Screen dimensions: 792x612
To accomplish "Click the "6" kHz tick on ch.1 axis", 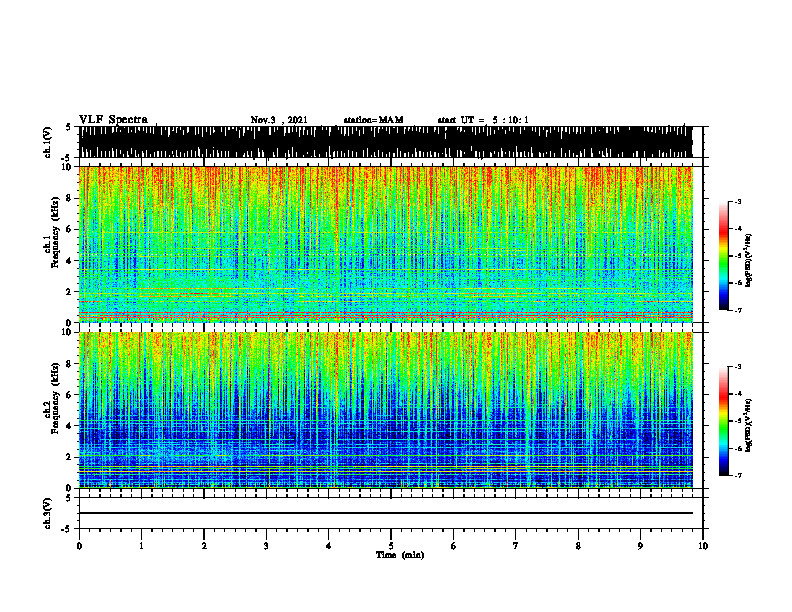I will 70,229.
